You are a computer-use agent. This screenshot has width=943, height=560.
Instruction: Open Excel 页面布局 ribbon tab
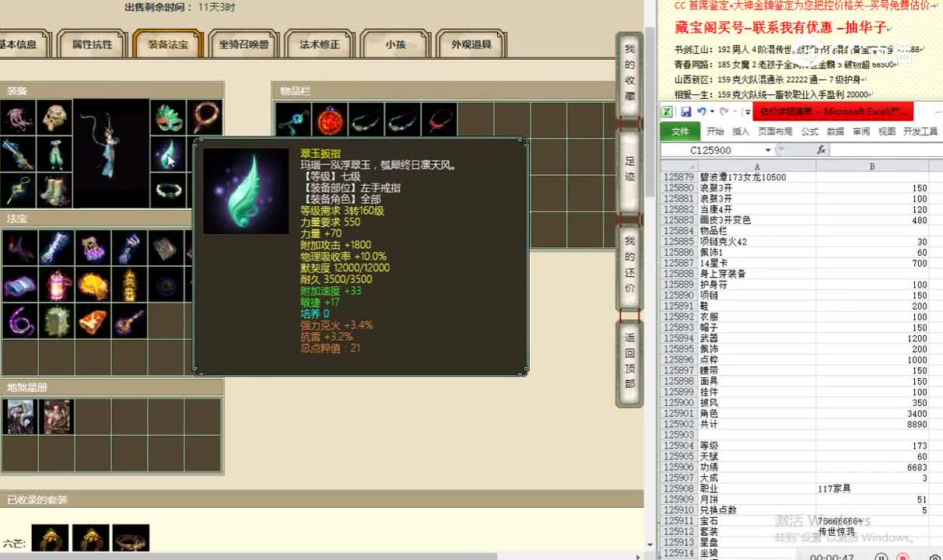775,131
